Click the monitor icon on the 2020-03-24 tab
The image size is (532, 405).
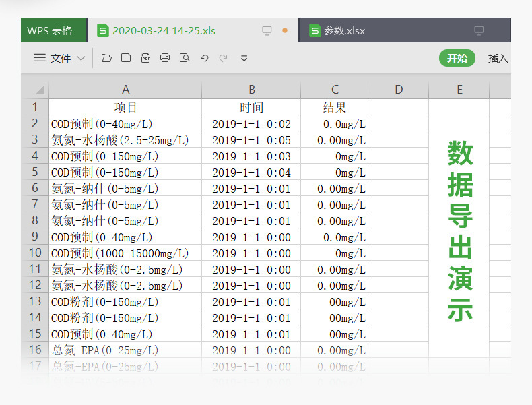[267, 30]
